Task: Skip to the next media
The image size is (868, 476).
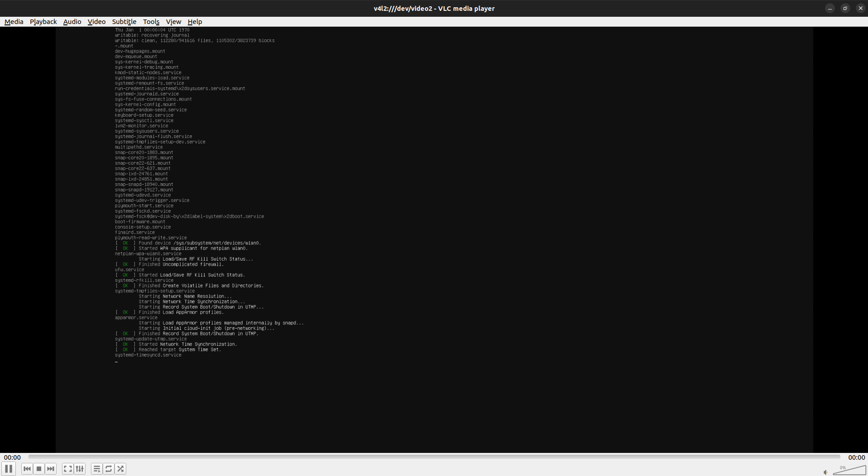Action: pyautogui.click(x=50, y=469)
